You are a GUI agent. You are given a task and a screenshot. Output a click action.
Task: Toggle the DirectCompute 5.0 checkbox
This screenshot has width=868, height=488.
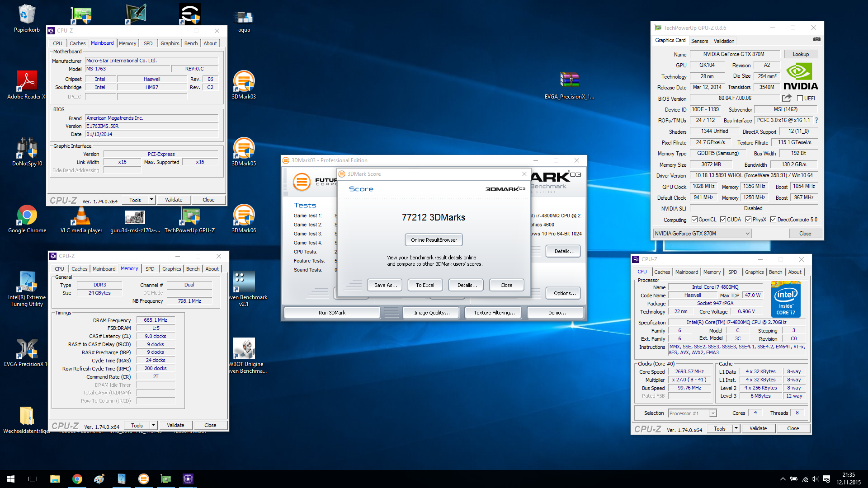773,220
